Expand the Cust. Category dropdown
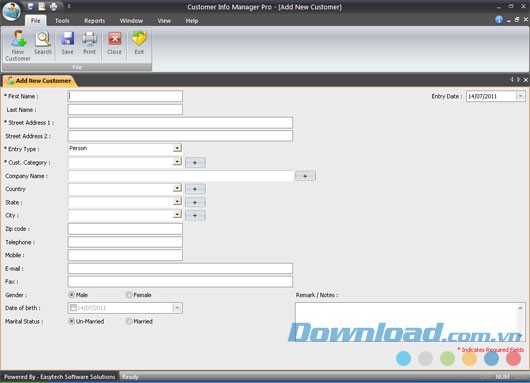The height and width of the screenshot is (383, 530). [177, 162]
